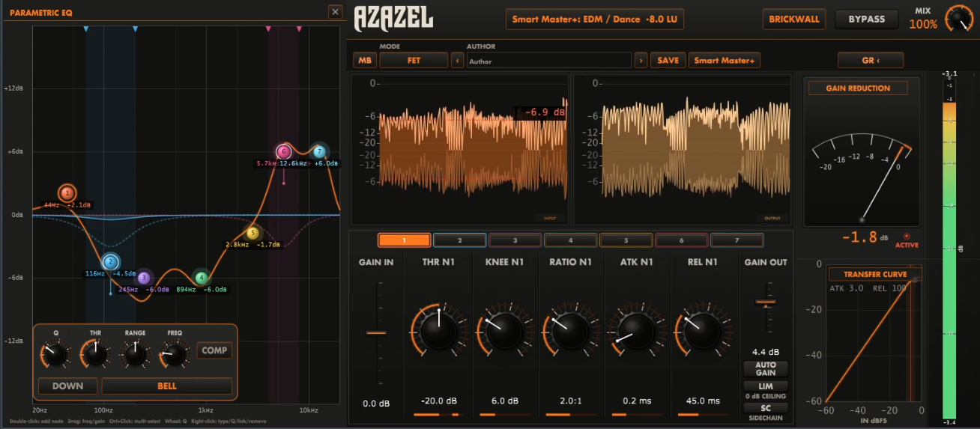Click the GAIN REDUCTION label button

tap(858, 88)
